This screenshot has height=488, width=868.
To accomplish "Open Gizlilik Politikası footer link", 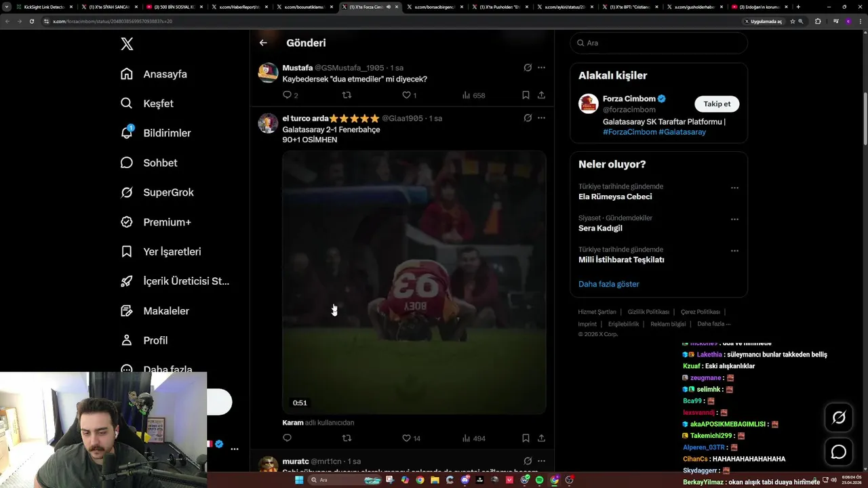I will pyautogui.click(x=648, y=312).
